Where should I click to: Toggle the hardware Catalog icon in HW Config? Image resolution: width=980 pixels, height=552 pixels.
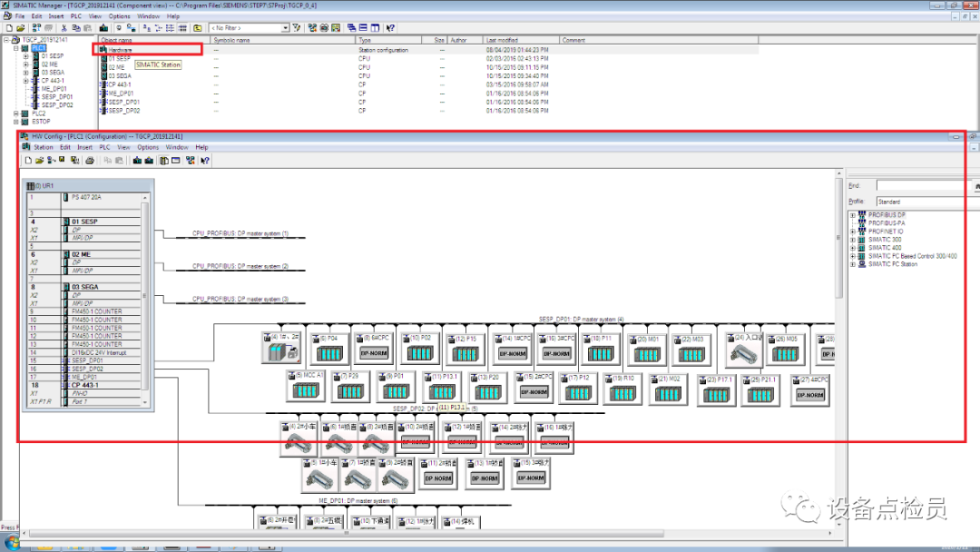[x=163, y=161]
